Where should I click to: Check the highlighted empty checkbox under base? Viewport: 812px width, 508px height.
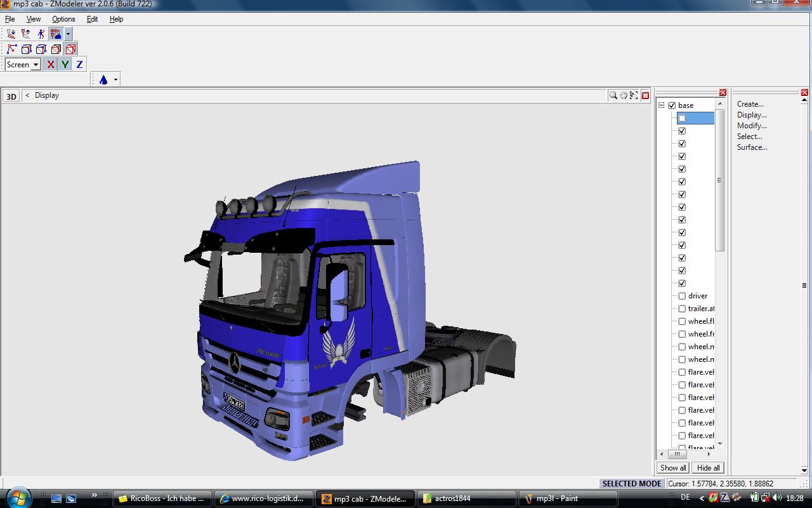(682, 118)
